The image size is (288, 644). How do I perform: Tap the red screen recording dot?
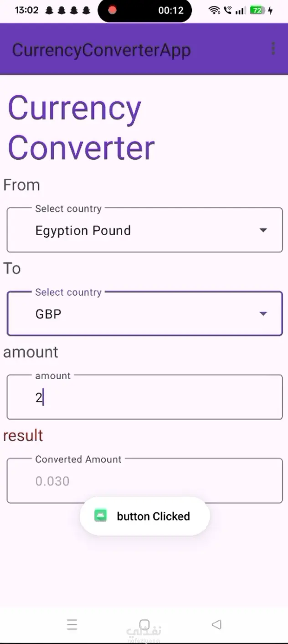(112, 10)
